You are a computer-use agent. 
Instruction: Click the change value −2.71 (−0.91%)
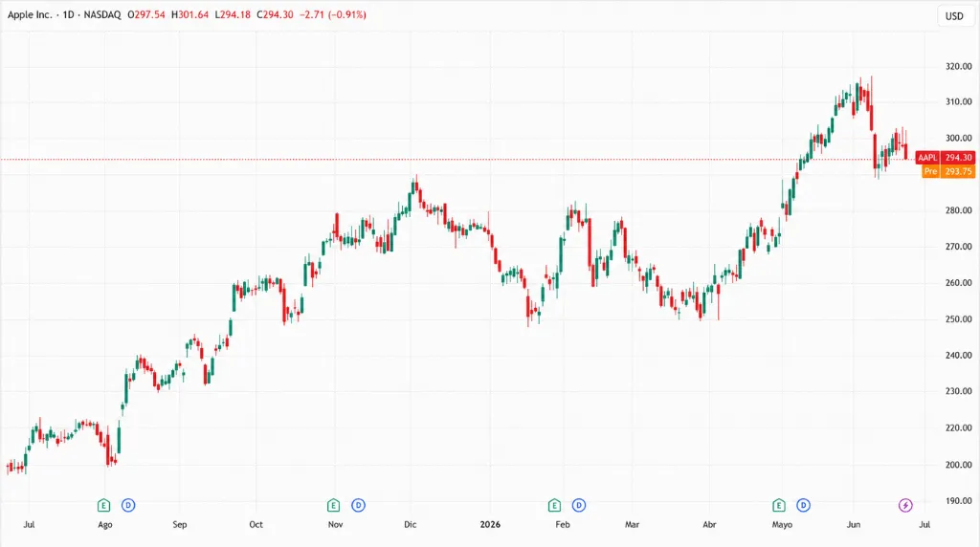pos(332,14)
